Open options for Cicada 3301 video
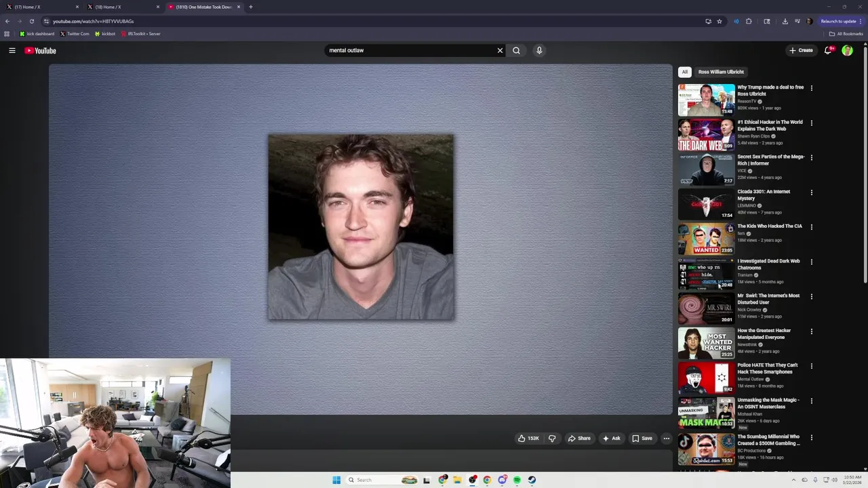 coord(811,192)
